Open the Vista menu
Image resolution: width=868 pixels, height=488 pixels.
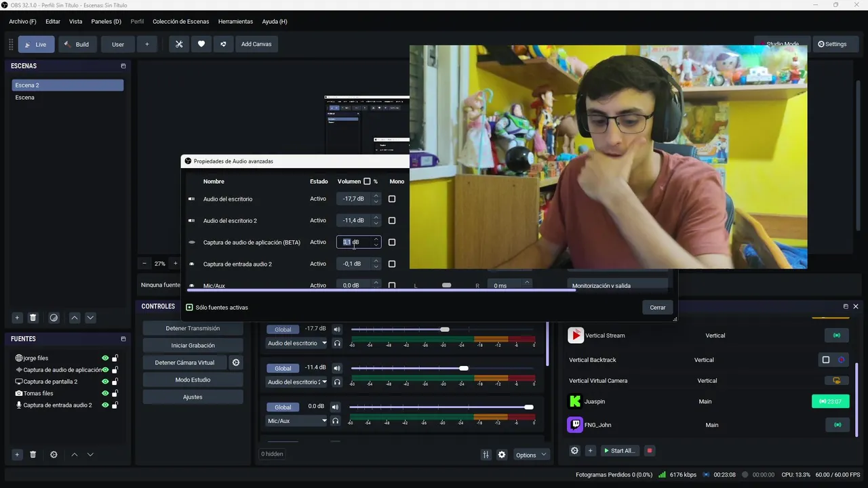pyautogui.click(x=75, y=22)
